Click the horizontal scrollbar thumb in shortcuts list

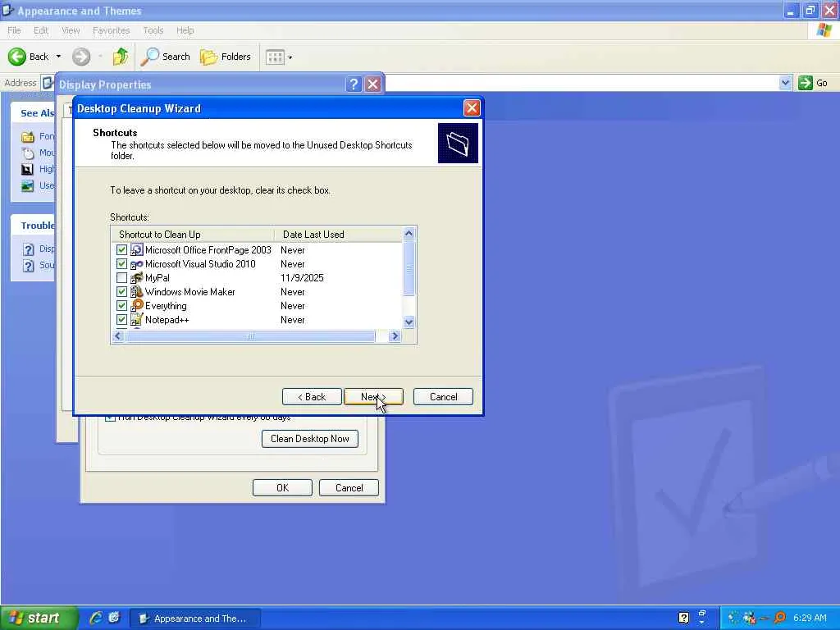click(249, 336)
